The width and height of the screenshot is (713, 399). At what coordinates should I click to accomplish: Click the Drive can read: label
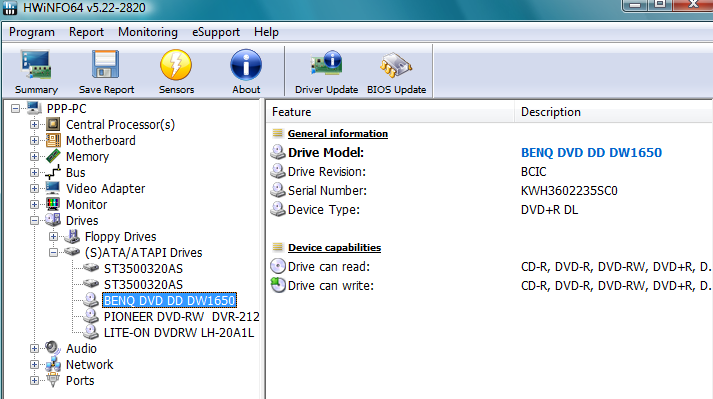click(x=329, y=267)
